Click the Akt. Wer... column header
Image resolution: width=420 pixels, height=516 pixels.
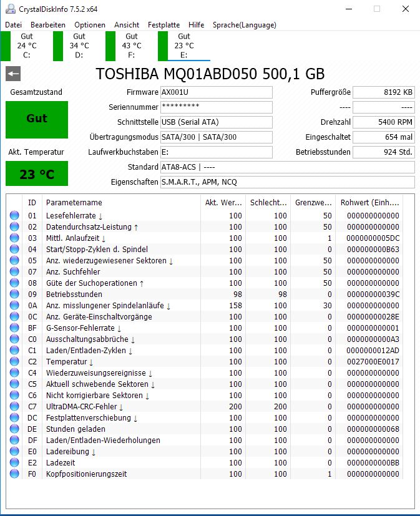point(223,202)
